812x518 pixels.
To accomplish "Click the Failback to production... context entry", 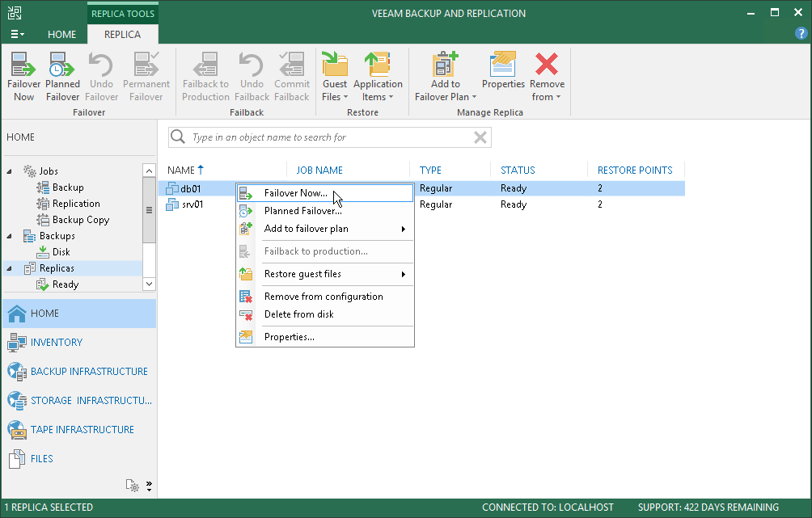I will (x=324, y=251).
